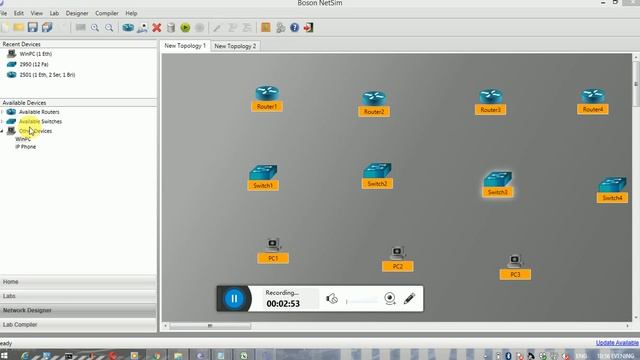Toggle the recorder webcam icon
640x360 pixels.
(390, 299)
